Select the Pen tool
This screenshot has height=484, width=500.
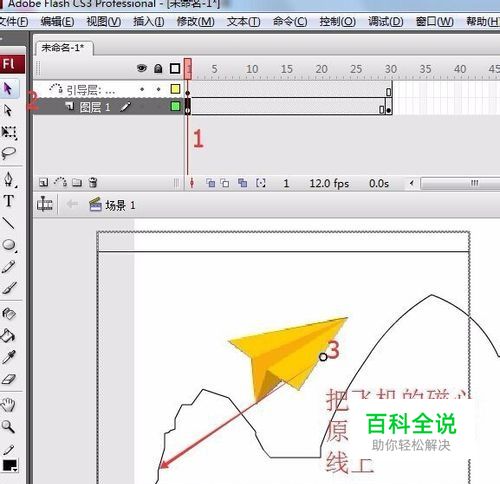click(9, 180)
